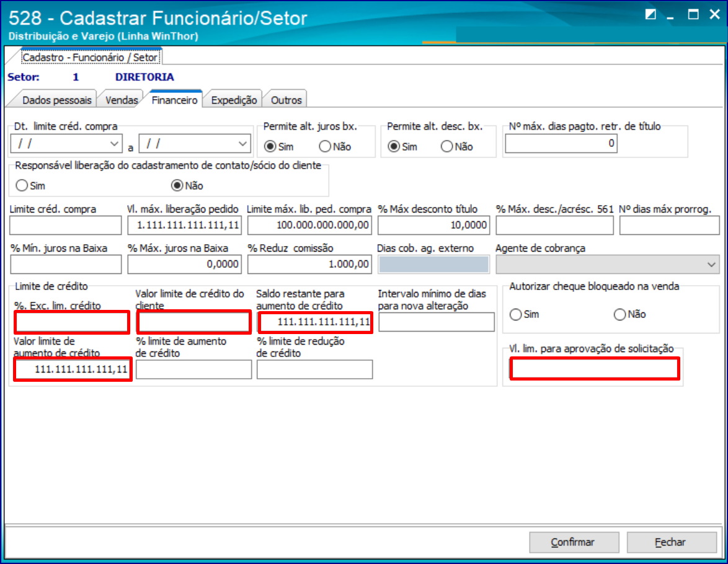
Task: Select Não for Permite alt. desc. bx.
Action: pyautogui.click(x=446, y=147)
